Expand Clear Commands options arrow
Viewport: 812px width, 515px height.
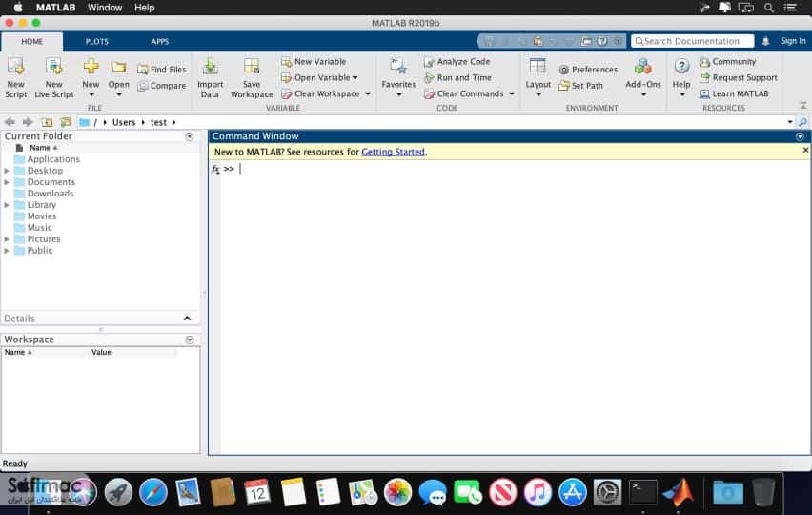pyautogui.click(x=512, y=93)
